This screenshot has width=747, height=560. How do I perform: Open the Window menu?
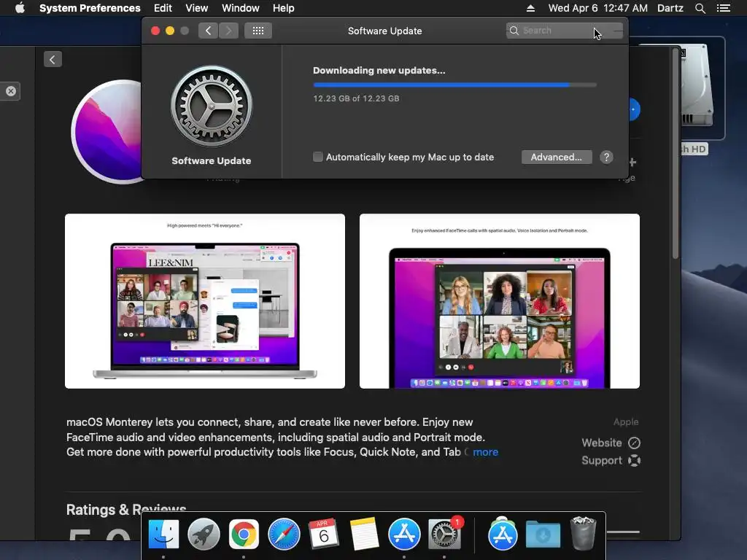[240, 8]
